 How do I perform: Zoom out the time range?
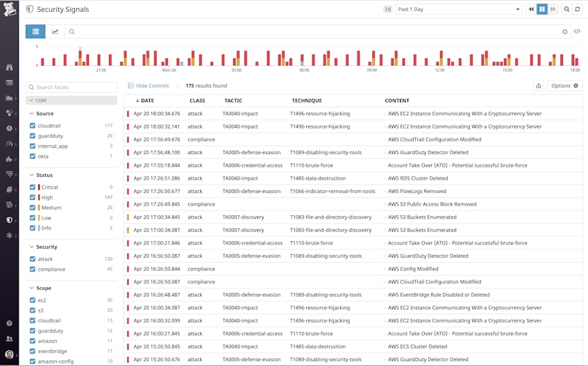566,9
